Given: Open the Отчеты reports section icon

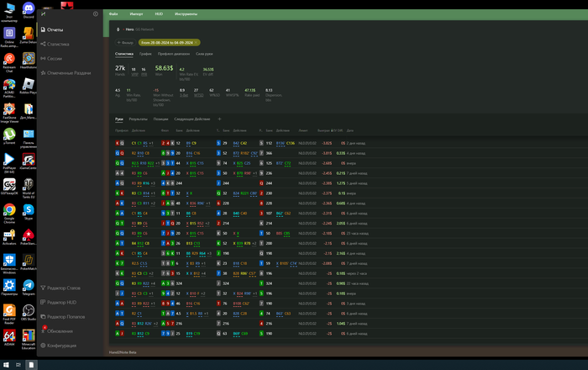Looking at the screenshot, I should click(x=42, y=29).
